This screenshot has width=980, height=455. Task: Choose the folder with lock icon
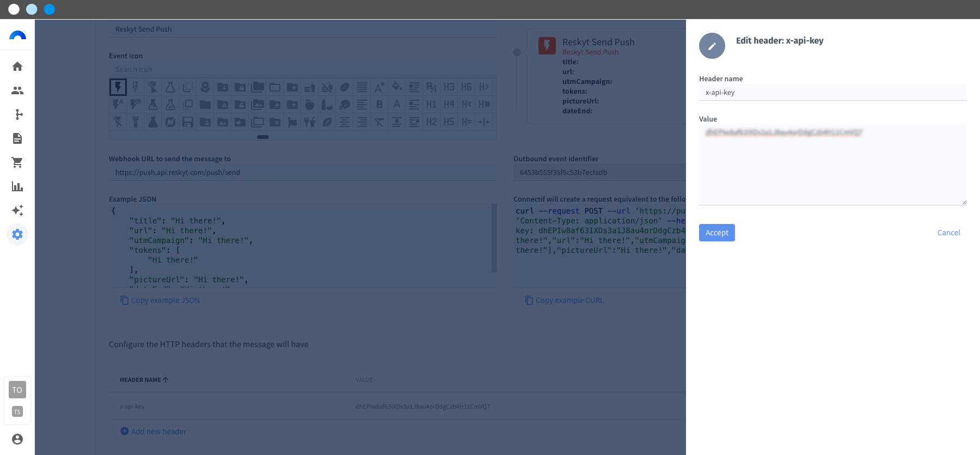coord(240,87)
